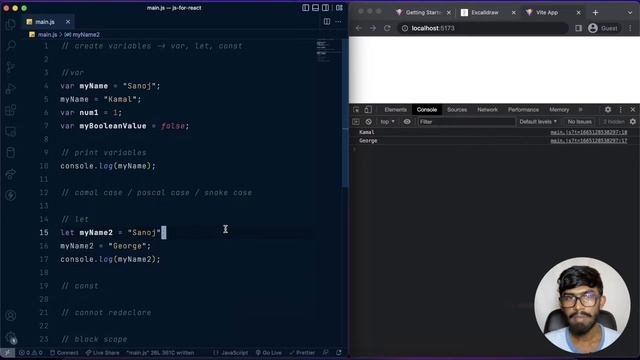Open the Memory DevTools tab

point(559,110)
